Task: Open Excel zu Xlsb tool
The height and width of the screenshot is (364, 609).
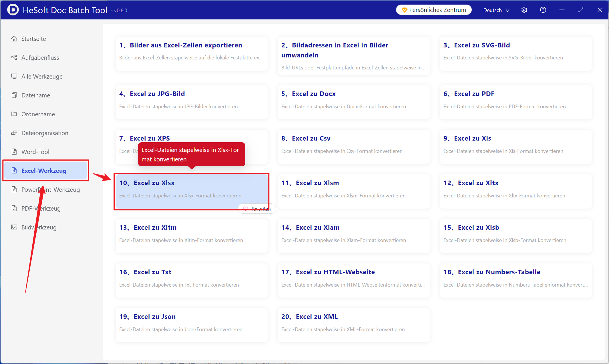Action: pos(516,236)
